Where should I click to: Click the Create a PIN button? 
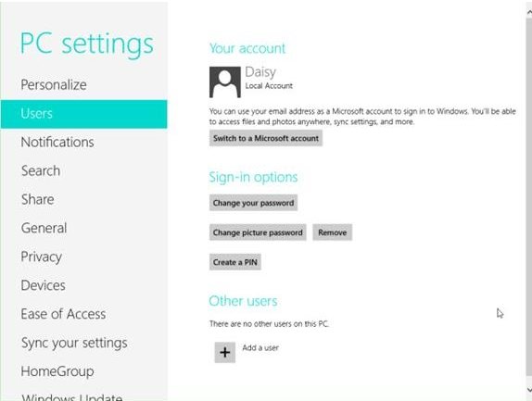(235, 262)
